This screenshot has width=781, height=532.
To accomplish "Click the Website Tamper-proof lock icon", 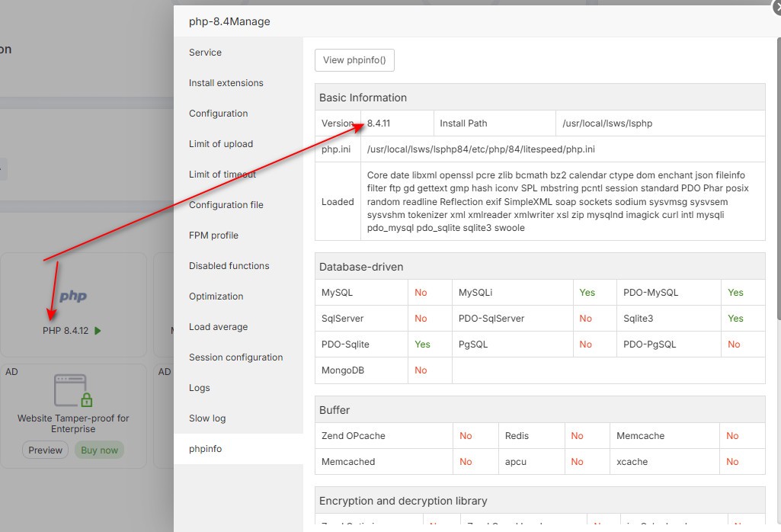I will (72, 389).
